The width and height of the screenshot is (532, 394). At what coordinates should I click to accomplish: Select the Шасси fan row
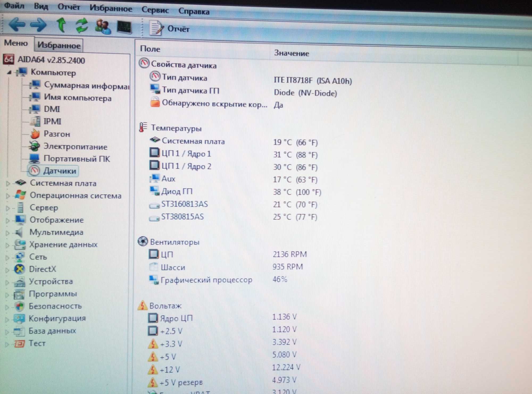pyautogui.click(x=226, y=267)
